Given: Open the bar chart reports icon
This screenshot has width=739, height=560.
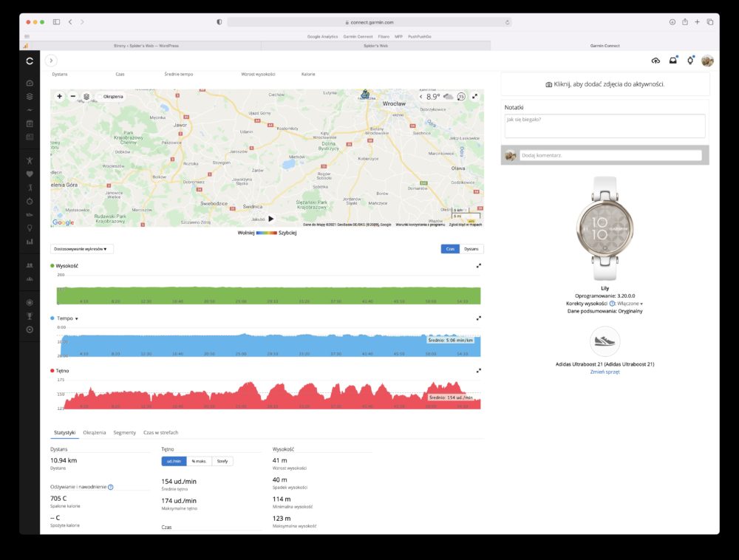Looking at the screenshot, I should 30,242.
